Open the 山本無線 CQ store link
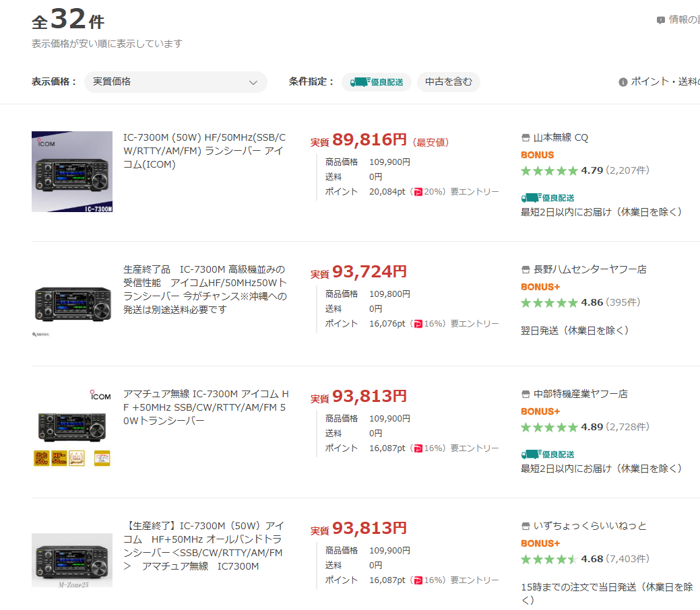 point(561,138)
